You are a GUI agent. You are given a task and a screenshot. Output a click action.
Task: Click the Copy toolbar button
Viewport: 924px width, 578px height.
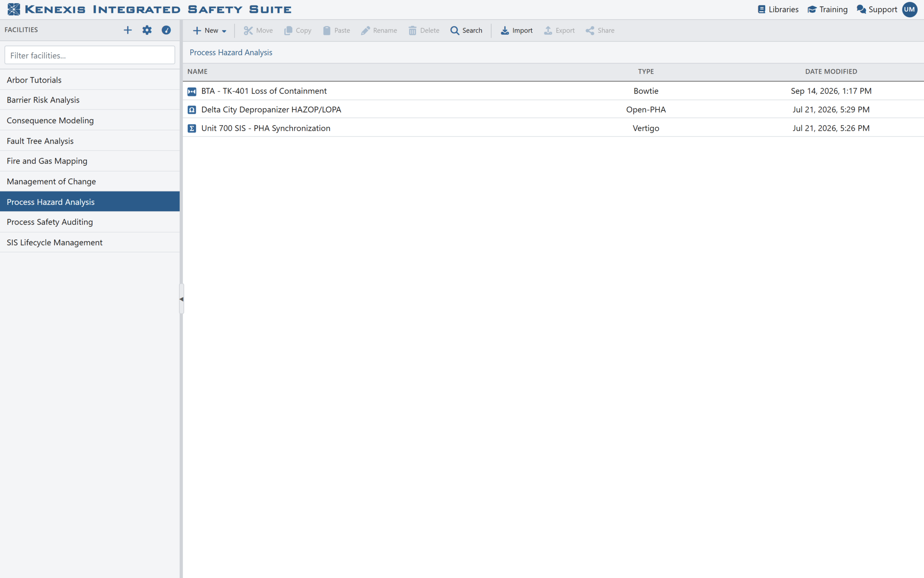(x=298, y=31)
